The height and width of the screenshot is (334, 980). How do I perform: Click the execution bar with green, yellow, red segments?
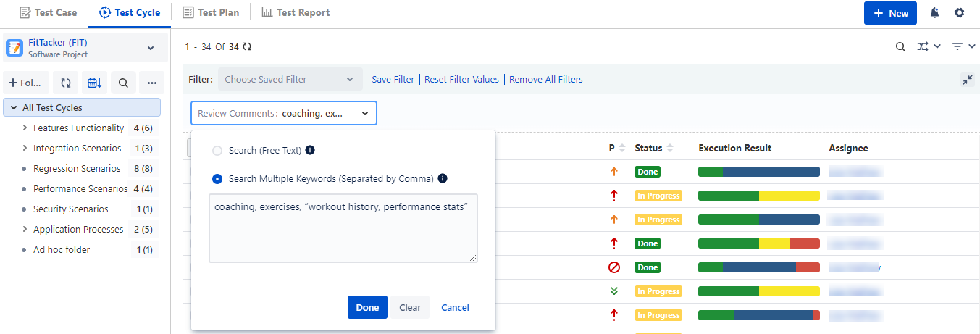point(759,243)
